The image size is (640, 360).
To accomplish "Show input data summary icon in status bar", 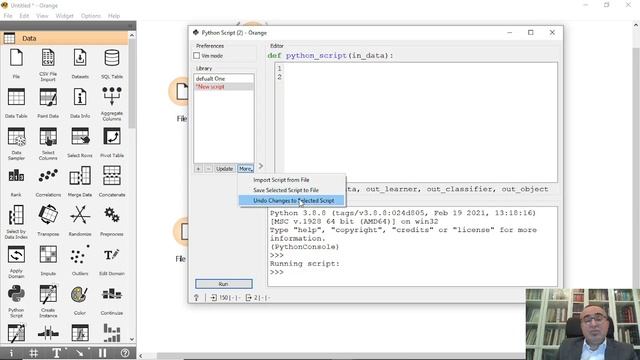I will click(x=213, y=298).
